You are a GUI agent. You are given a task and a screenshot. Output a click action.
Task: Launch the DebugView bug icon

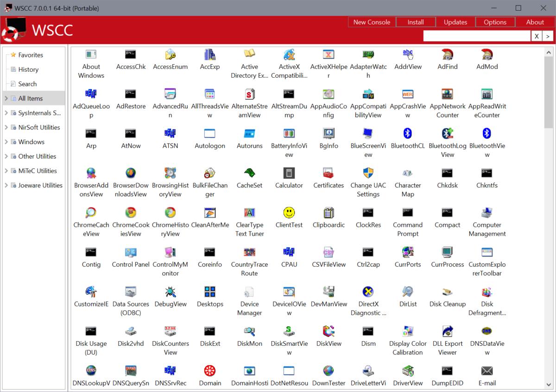point(170,292)
